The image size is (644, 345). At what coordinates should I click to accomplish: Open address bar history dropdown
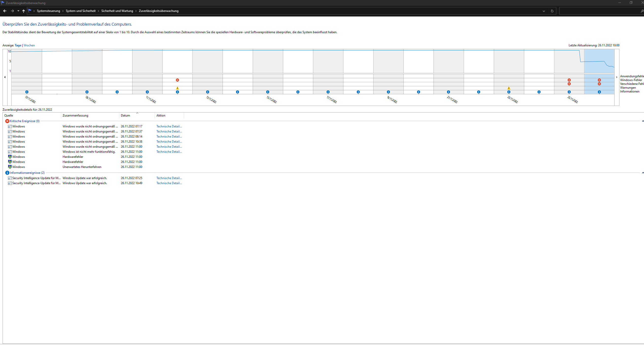(x=544, y=11)
